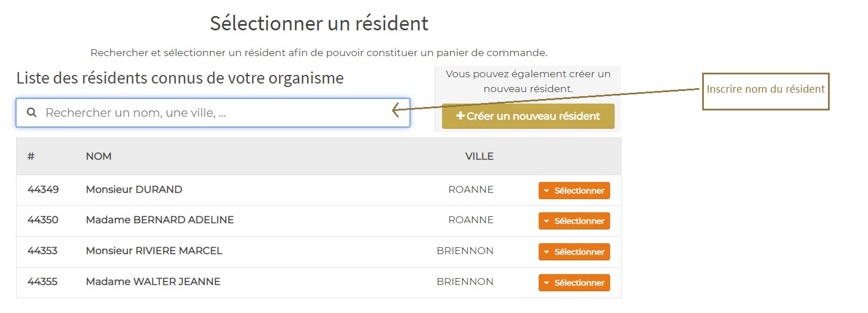
Task: Open Sélectionner dropdown for Madame BERNARD ADELINE
Action: [x=574, y=221]
